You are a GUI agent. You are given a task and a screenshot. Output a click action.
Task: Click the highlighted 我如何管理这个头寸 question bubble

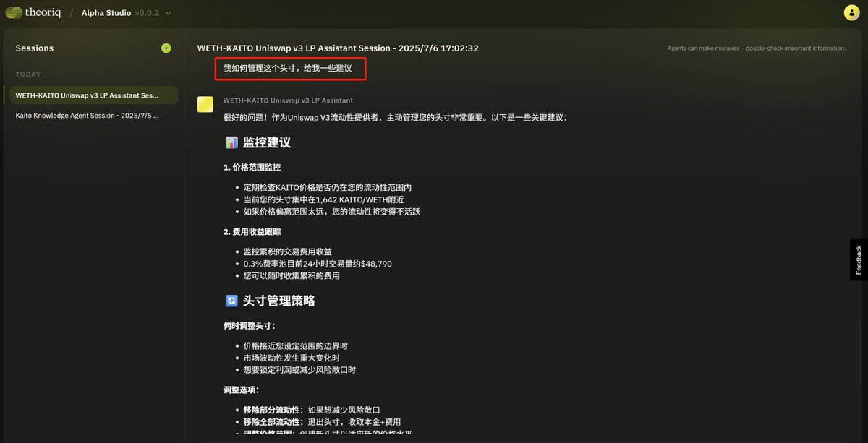tap(290, 69)
